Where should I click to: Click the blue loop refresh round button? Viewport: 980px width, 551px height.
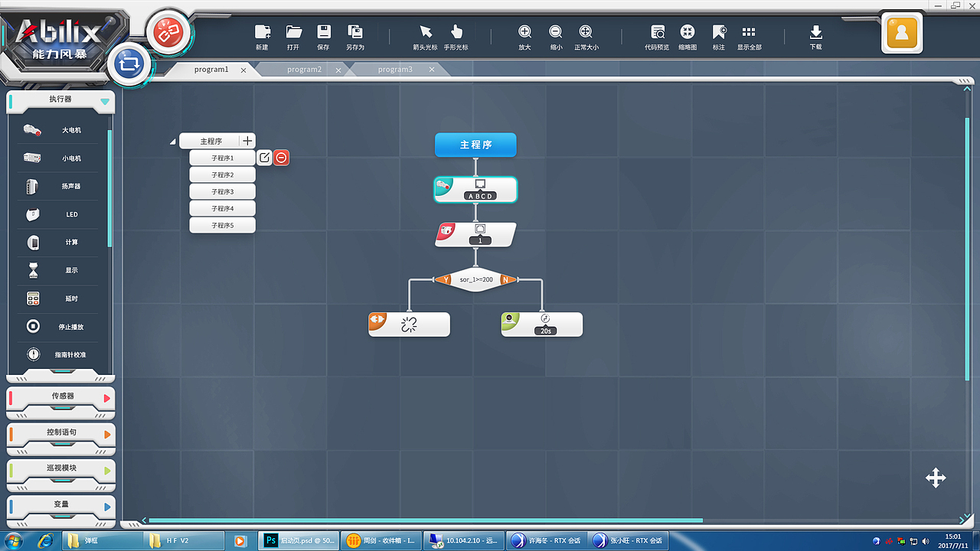[x=130, y=64]
